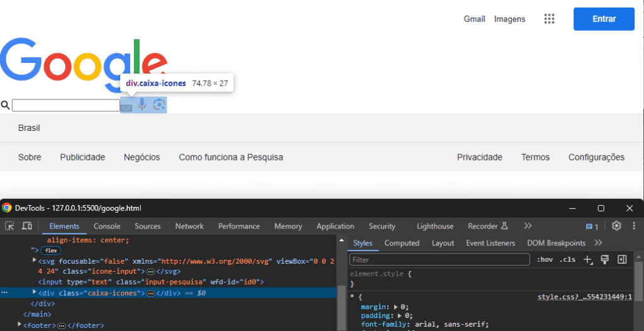Toggle the computed styles sidebar icon
This screenshot has height=331, width=644.
(622, 259)
